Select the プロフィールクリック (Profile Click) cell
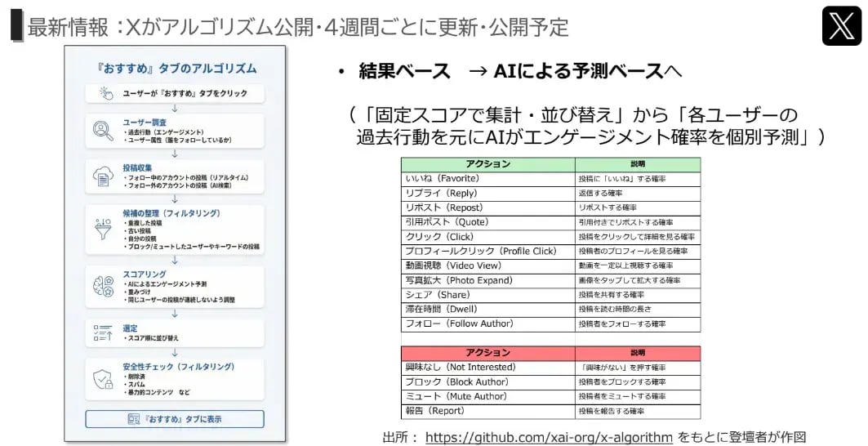The height and width of the screenshot is (446, 868). [x=487, y=251]
